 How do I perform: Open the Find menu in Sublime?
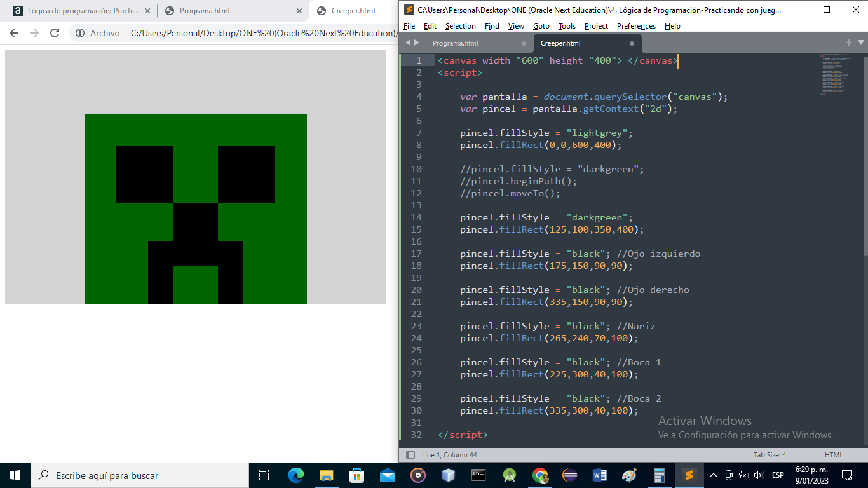[x=492, y=26]
